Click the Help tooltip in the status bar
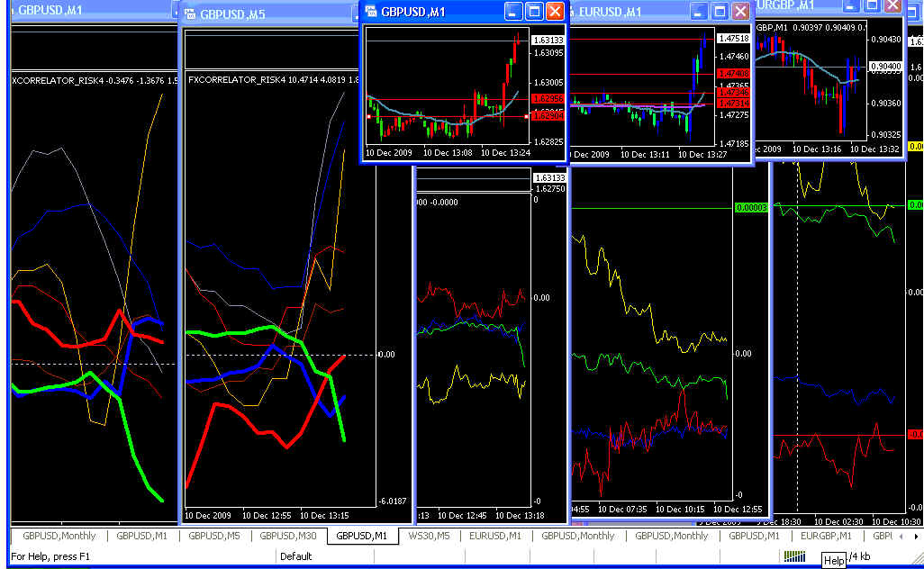924x569 pixels. coord(833,561)
